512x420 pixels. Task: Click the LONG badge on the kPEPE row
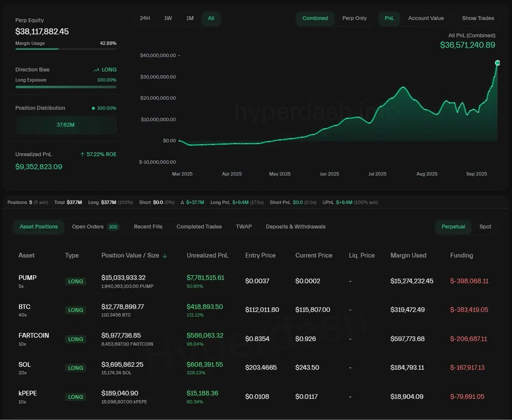pyautogui.click(x=75, y=397)
